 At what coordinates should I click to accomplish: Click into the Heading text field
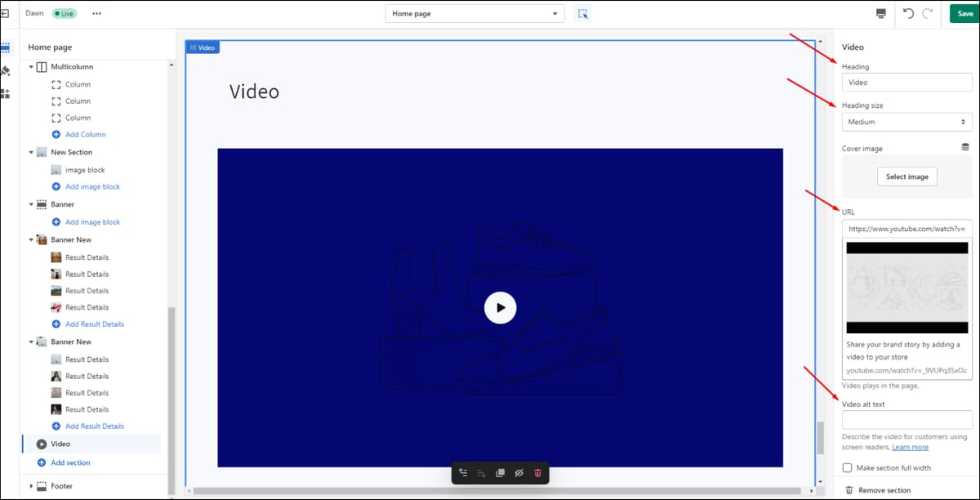(906, 83)
